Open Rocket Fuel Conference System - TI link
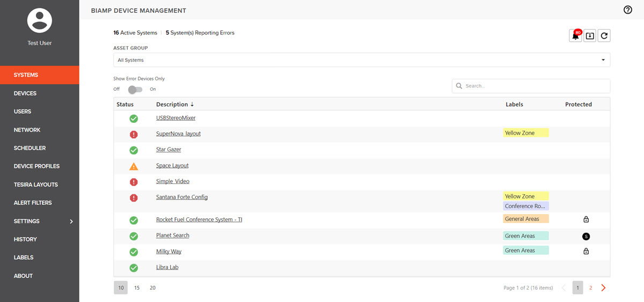644x302 pixels. click(199, 220)
